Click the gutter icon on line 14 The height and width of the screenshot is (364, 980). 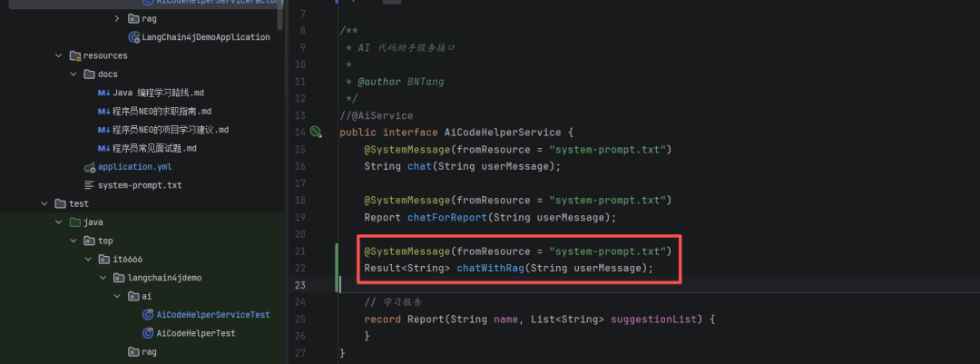pyautogui.click(x=316, y=133)
